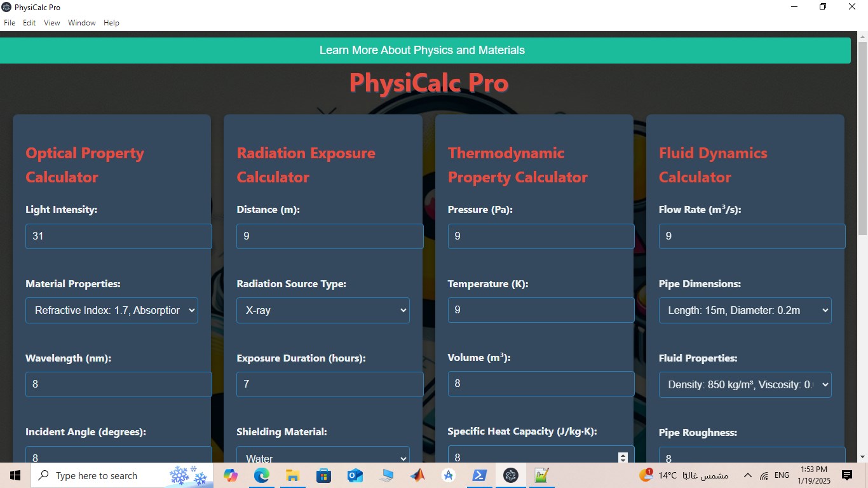Click the Exposure Duration input field
The image size is (868, 488).
coord(330,384)
